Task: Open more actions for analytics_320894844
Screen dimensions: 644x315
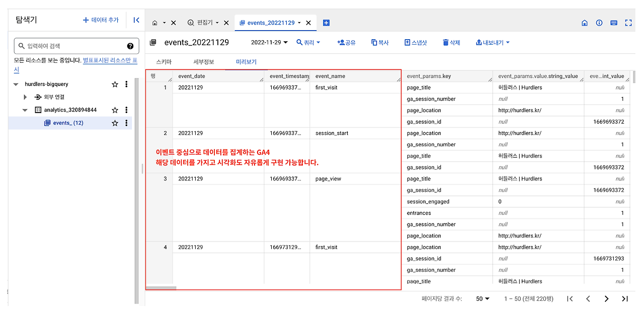Action: point(126,110)
